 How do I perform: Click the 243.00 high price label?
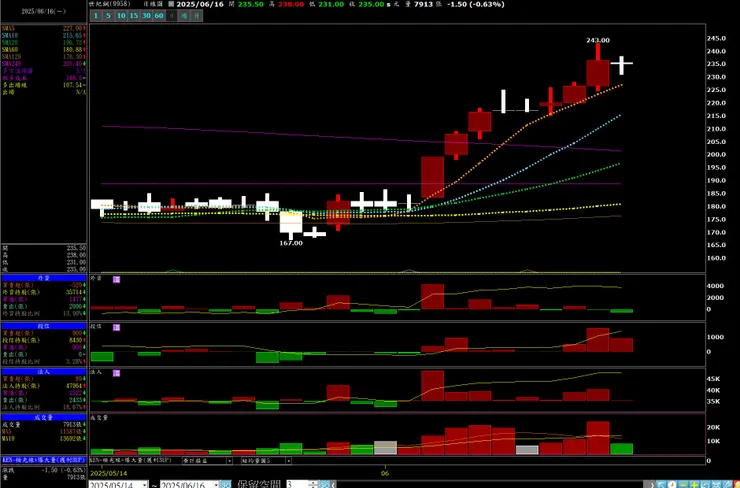597,40
